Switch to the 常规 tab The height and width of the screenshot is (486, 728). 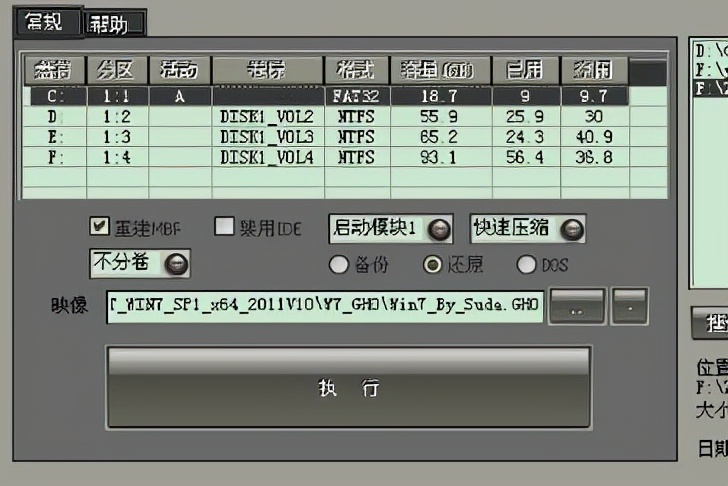[x=44, y=23]
